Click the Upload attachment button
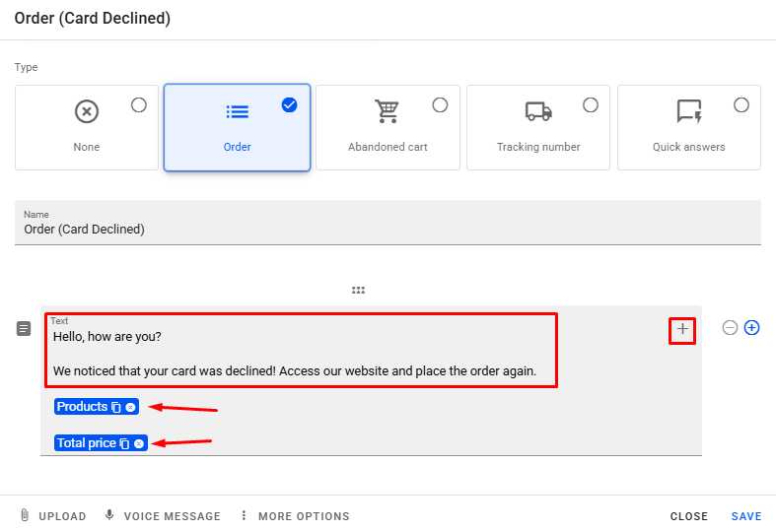 point(53,516)
